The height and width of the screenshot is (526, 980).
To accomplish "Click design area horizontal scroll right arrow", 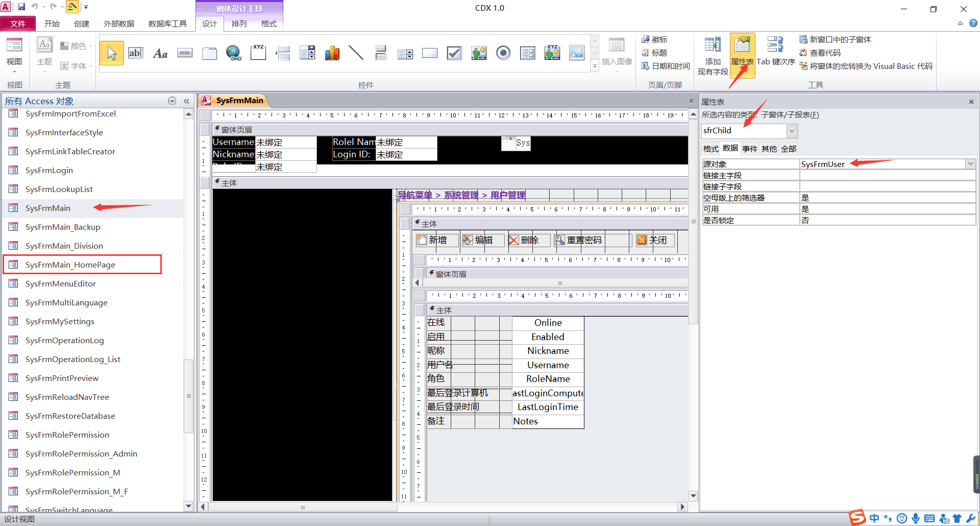I will click(x=682, y=507).
